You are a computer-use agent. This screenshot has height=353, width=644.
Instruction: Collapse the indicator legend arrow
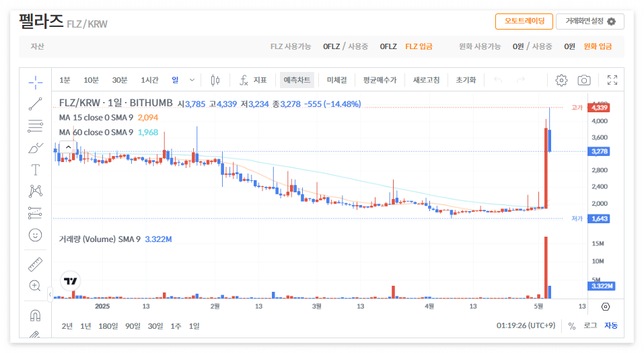pos(69,147)
